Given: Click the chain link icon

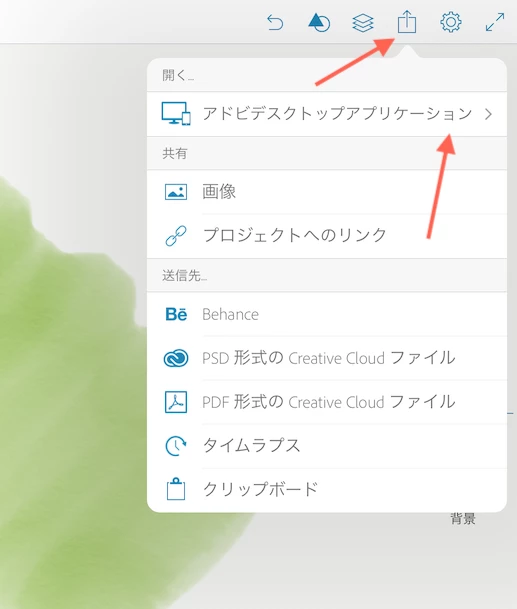Looking at the screenshot, I should click(176, 236).
